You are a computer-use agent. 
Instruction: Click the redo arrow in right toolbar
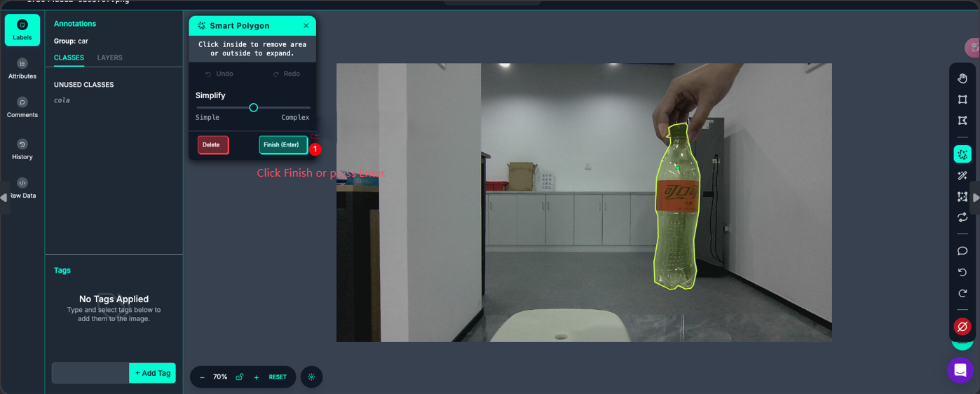tap(962, 293)
